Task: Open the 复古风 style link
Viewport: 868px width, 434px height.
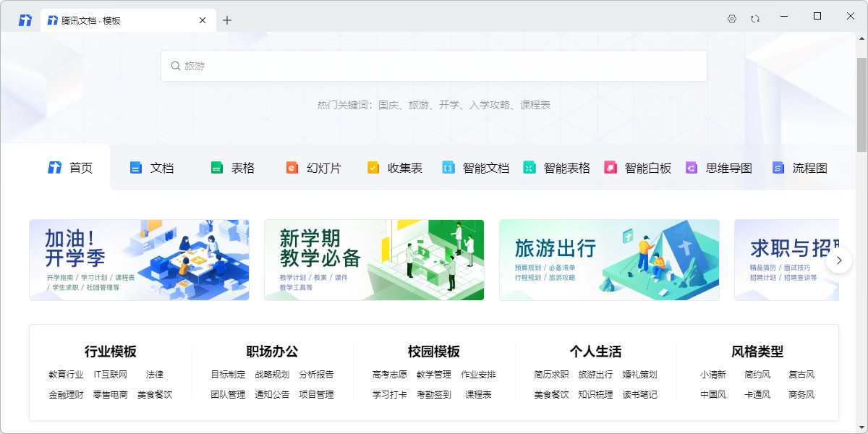Action: (x=801, y=375)
